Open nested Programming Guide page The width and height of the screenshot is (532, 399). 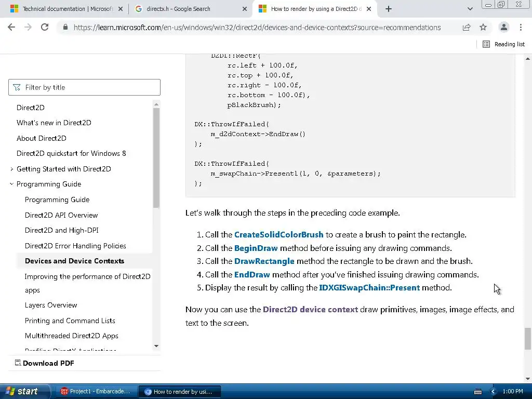click(57, 199)
